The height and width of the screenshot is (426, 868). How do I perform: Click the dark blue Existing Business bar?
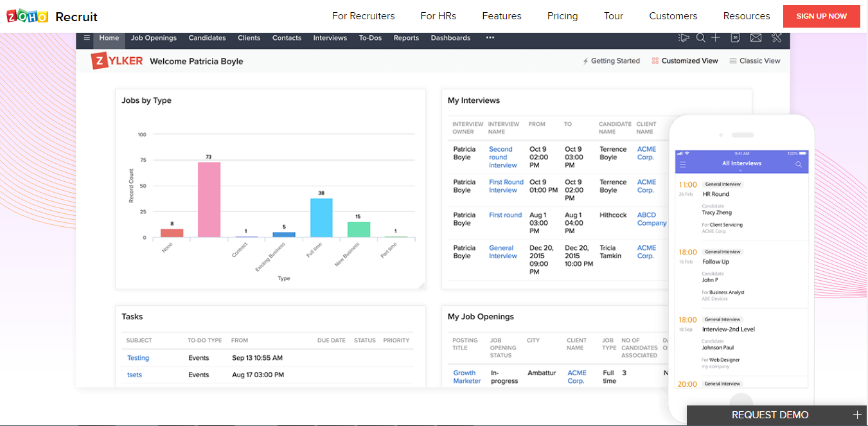pos(284,235)
